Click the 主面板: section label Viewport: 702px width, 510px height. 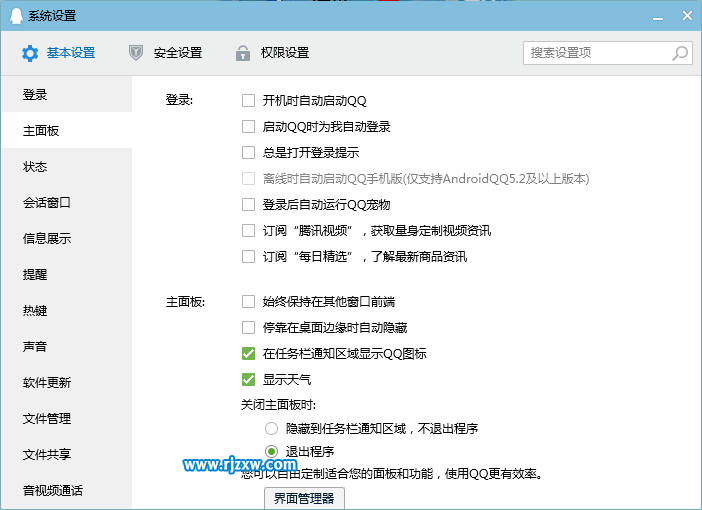point(185,302)
